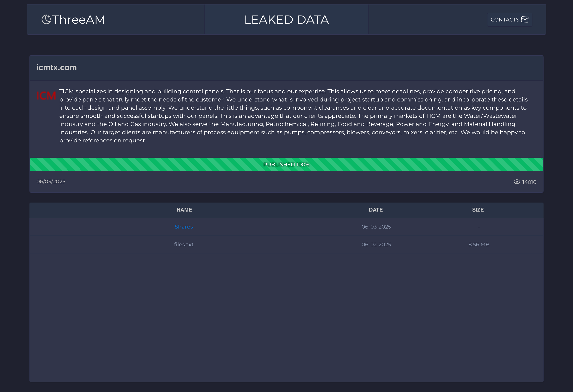Click the NAME column header
This screenshot has height=392, width=573.
[184, 210]
